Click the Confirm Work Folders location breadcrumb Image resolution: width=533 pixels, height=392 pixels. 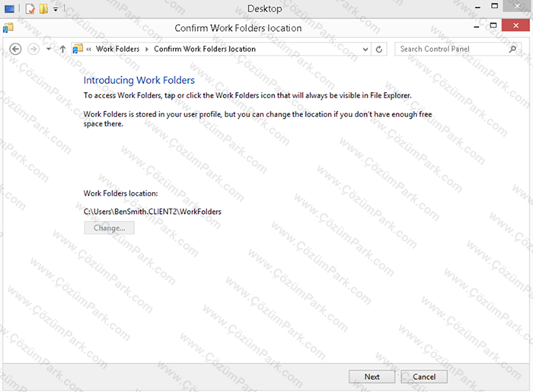coord(205,49)
